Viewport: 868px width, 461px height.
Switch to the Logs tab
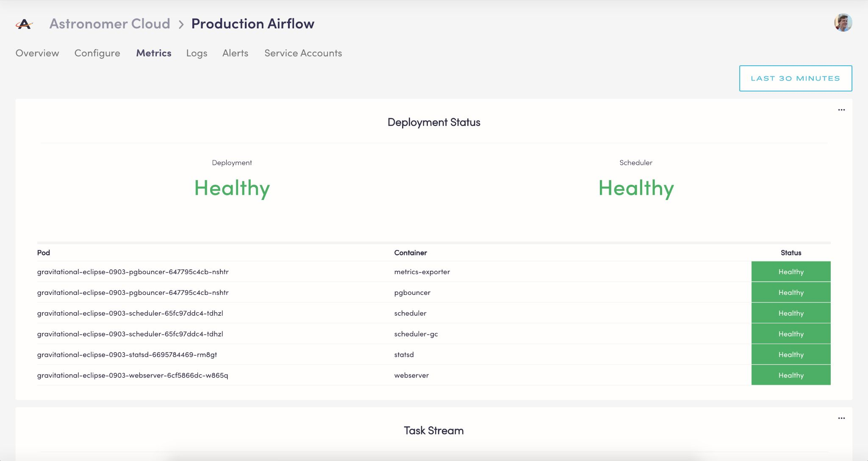[x=196, y=53]
